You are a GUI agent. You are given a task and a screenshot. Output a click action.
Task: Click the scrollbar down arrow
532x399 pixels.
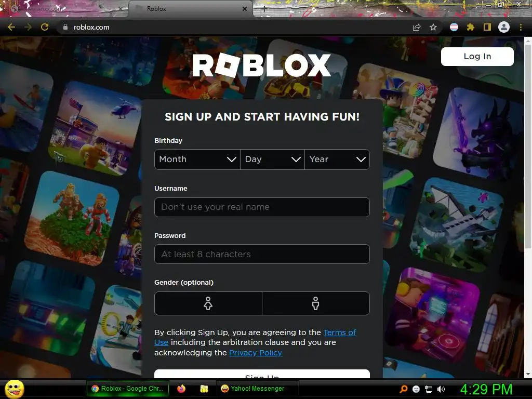pos(528,374)
